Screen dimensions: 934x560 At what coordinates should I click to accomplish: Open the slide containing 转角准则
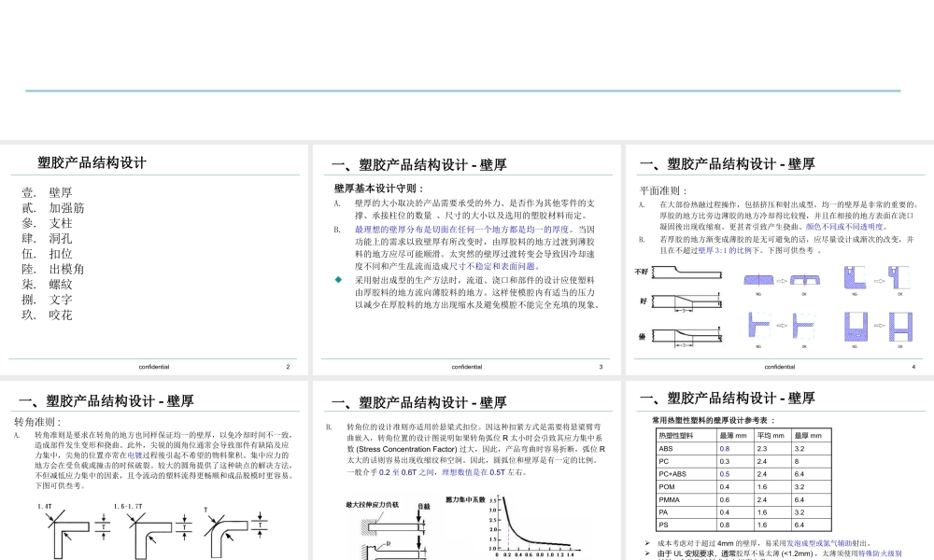[x=154, y=470]
